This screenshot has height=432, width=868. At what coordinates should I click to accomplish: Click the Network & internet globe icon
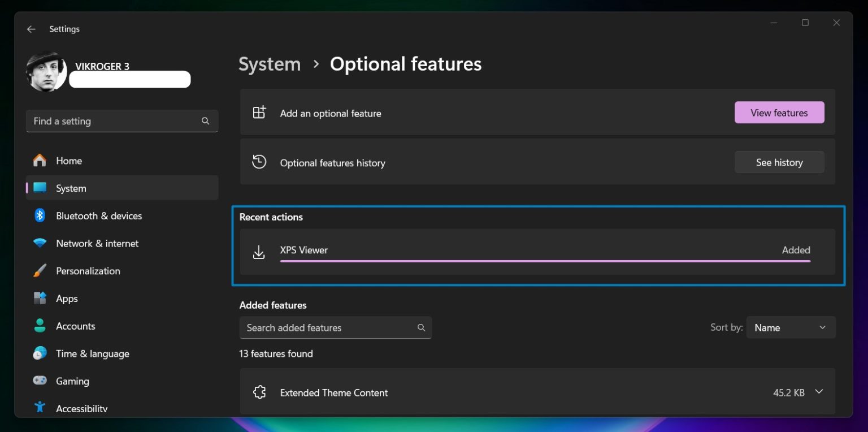[40, 243]
